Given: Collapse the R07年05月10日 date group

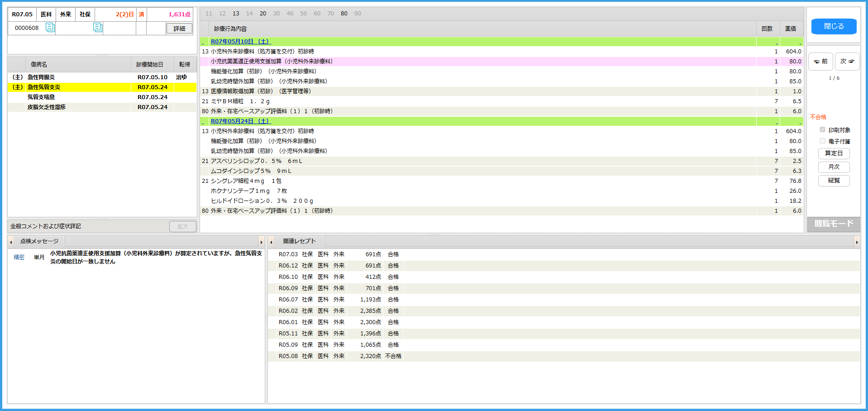Looking at the screenshot, I should (203, 42).
